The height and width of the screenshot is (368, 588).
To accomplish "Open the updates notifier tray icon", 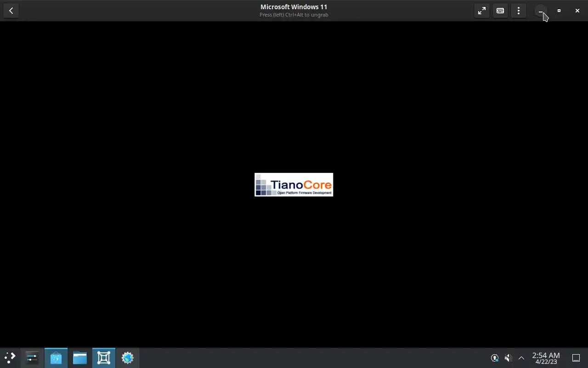I will click(x=495, y=358).
